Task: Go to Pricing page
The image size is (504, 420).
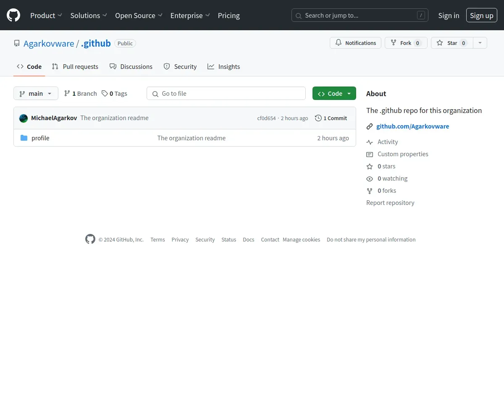Action: pyautogui.click(x=229, y=16)
